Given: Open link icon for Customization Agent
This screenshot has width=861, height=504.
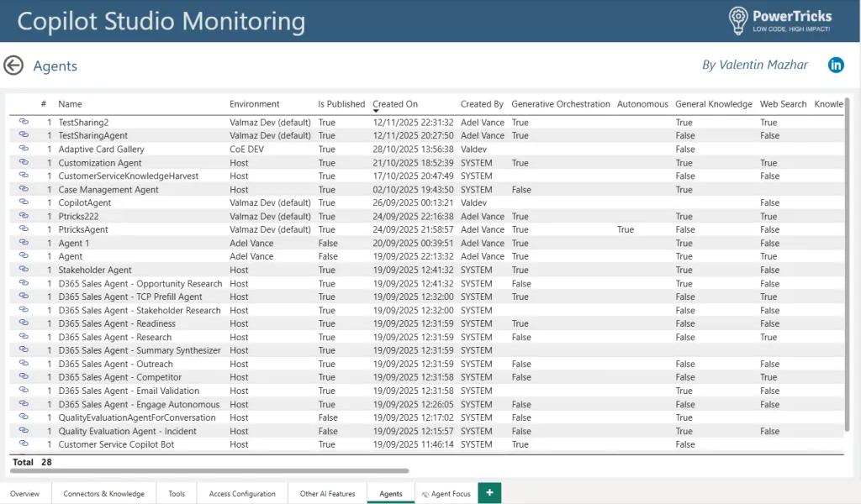Looking at the screenshot, I should click(24, 162).
